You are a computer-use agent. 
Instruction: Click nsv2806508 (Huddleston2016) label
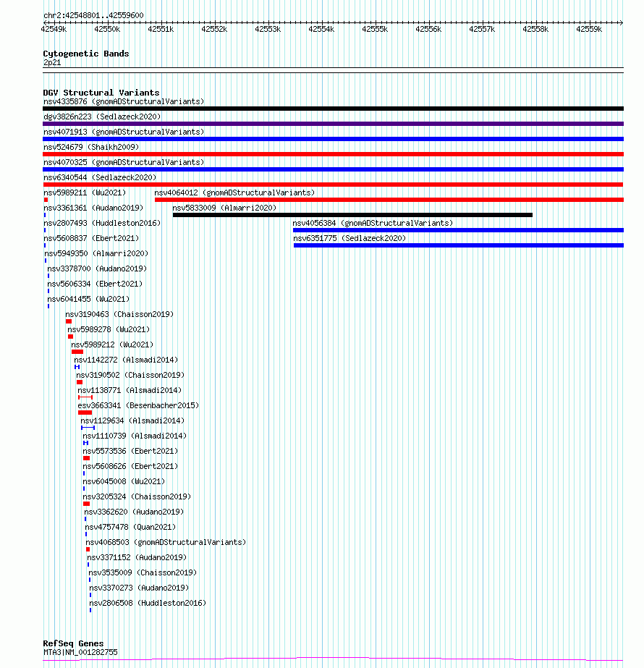[148, 604]
